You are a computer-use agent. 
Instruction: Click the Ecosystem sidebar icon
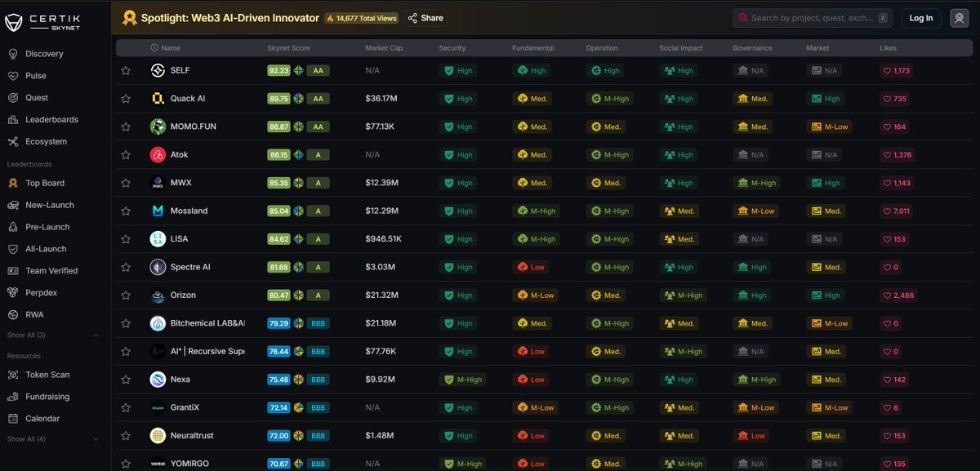point(12,142)
